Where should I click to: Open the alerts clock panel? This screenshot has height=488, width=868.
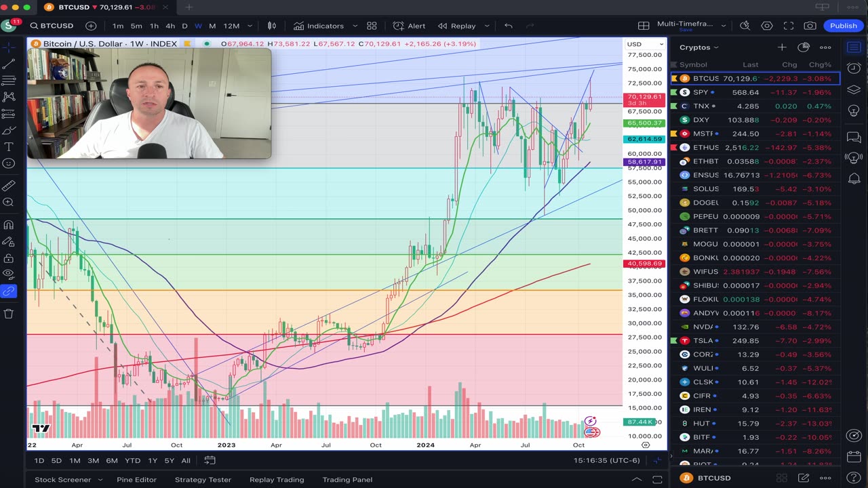pos(854,68)
